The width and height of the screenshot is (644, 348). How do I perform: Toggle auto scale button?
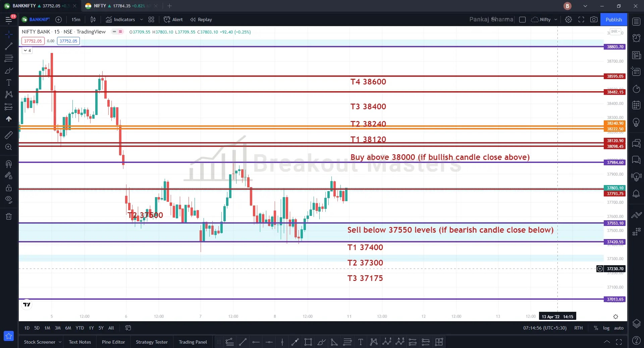coord(619,328)
